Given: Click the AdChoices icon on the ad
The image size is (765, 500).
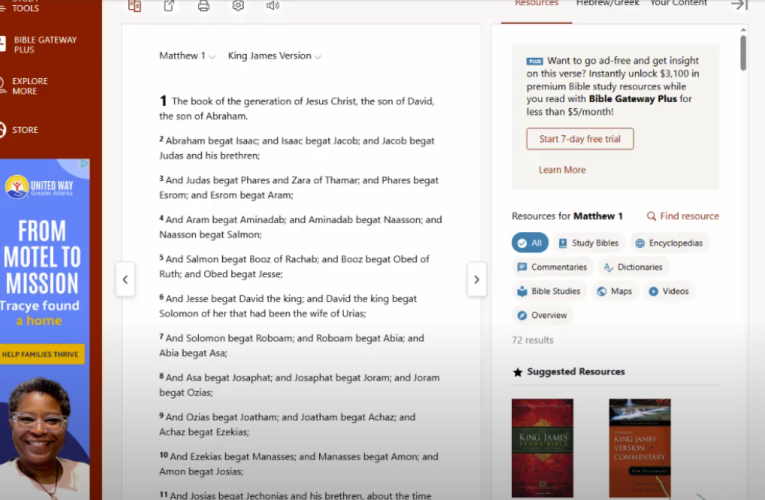Looking at the screenshot, I should [84, 164].
